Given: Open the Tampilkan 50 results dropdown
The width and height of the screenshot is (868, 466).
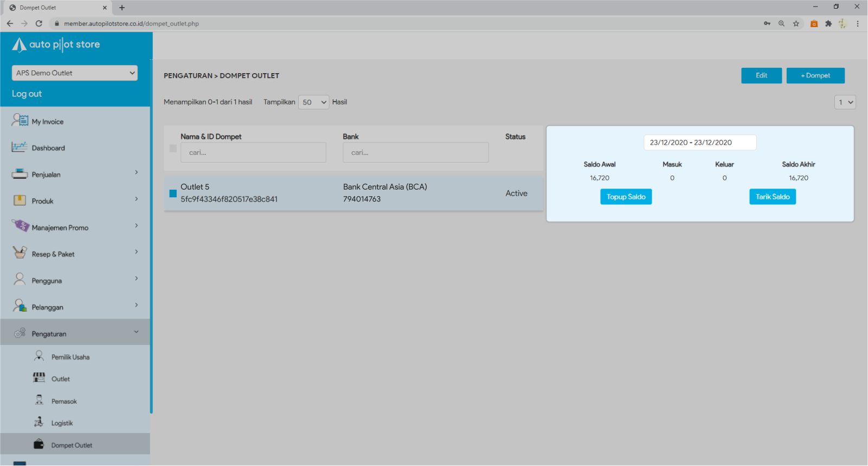Looking at the screenshot, I should 313,102.
